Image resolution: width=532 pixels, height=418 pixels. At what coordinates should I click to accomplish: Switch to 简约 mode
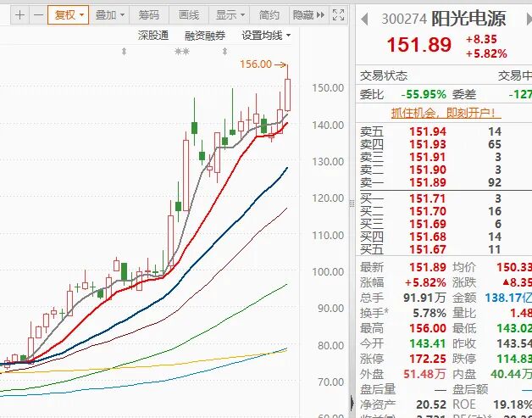[269, 15]
